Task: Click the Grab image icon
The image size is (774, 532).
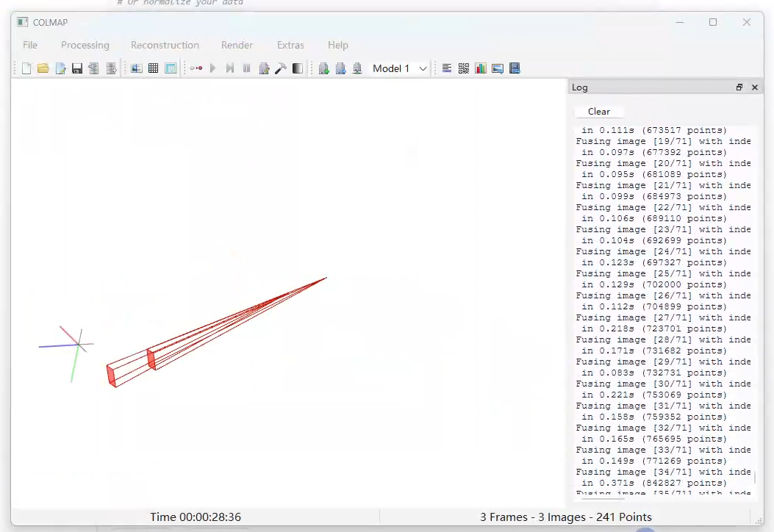Action: coord(498,68)
